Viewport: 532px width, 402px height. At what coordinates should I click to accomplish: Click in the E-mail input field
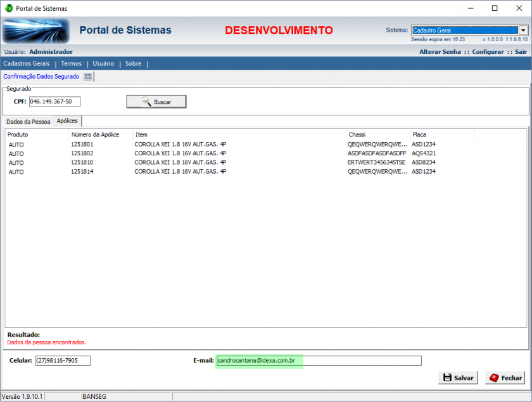pos(318,360)
